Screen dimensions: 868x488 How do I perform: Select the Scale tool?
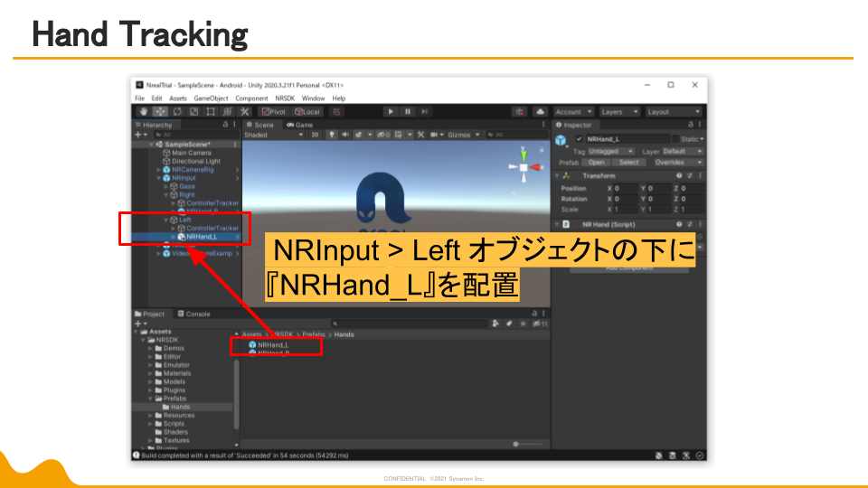193,112
